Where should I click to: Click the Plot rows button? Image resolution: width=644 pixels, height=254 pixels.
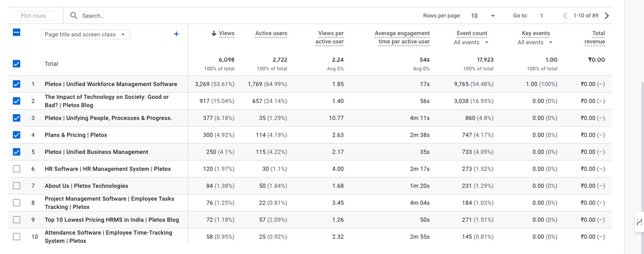point(33,16)
